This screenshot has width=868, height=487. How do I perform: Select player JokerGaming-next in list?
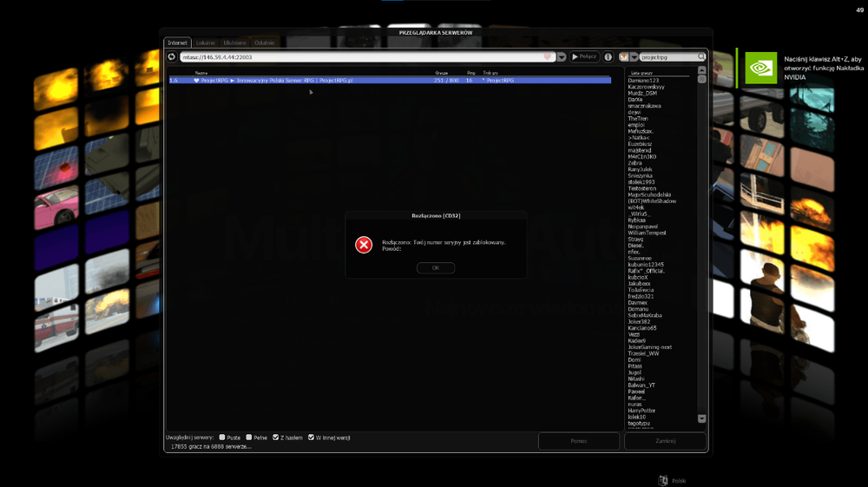coord(650,347)
